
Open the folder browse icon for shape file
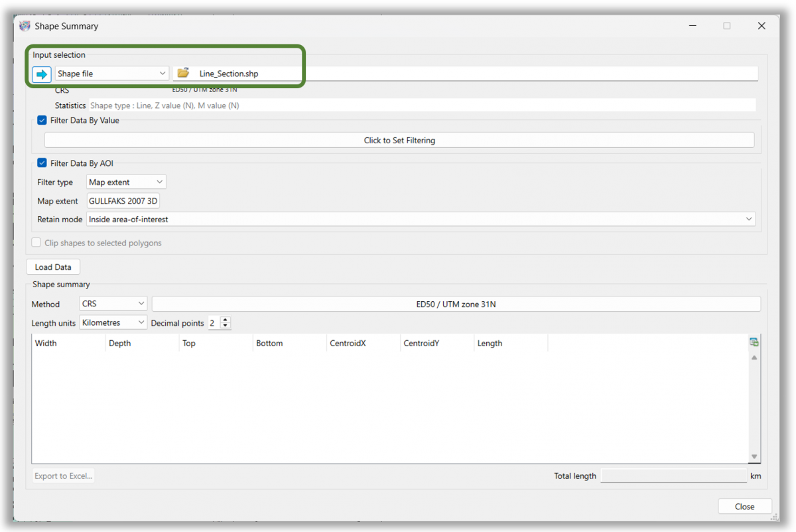tap(183, 73)
